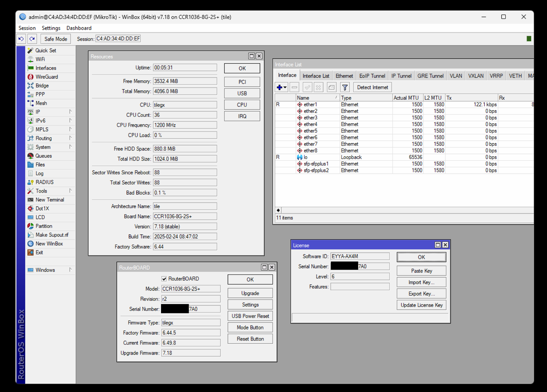Viewport: 547px width, 392px height.
Task: Switch to the Interface List tab
Action: (316, 76)
